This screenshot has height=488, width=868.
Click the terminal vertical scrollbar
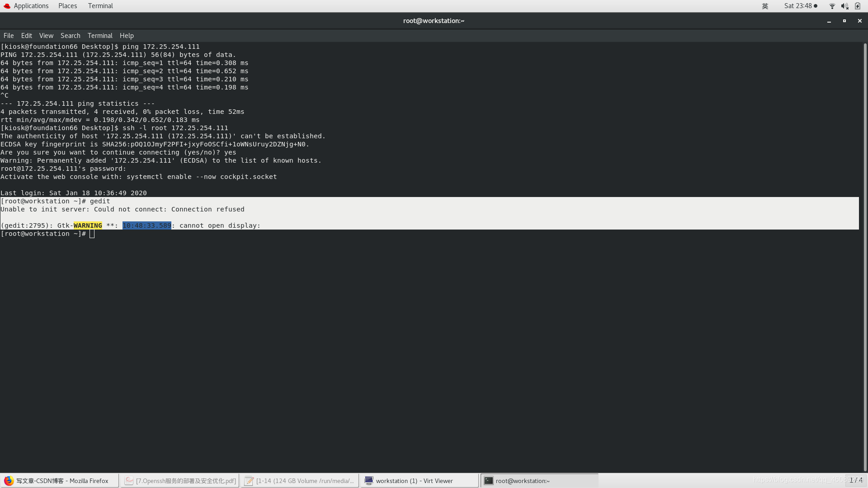(x=865, y=257)
